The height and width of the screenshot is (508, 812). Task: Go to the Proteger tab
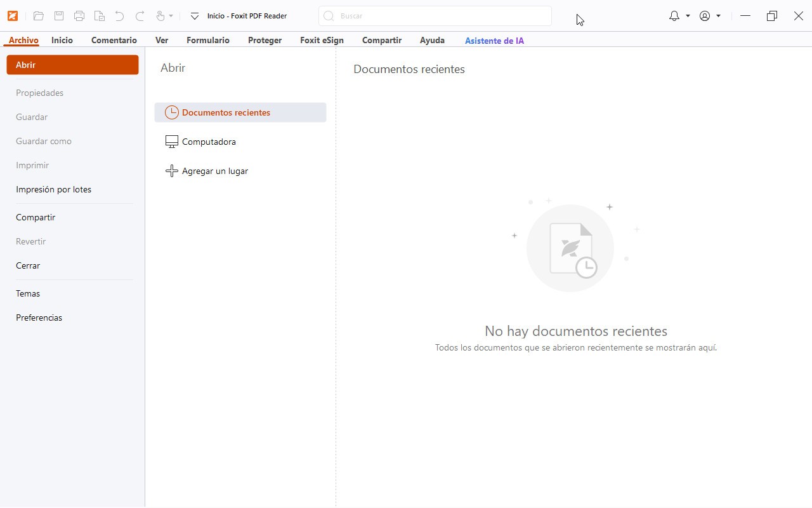[x=265, y=40]
